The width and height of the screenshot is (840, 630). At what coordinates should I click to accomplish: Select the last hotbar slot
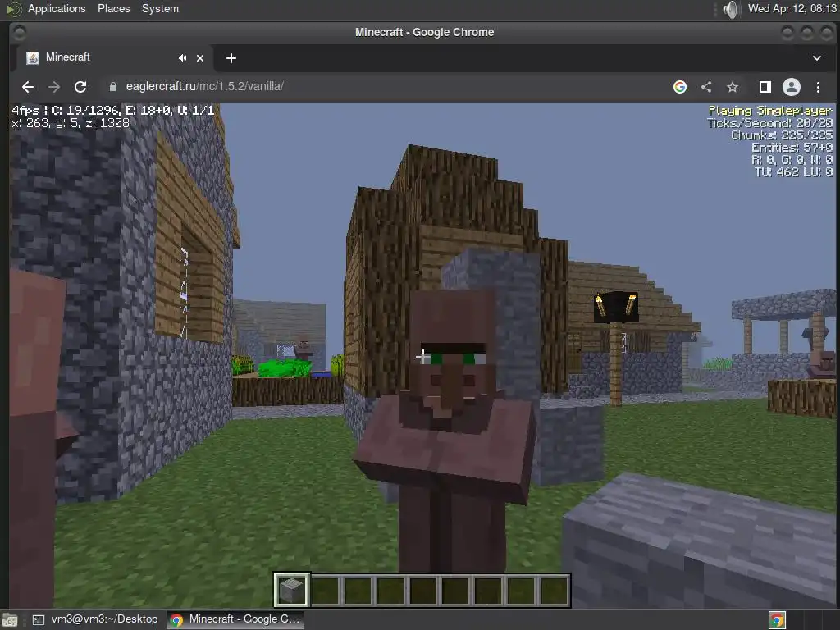pyautogui.click(x=554, y=590)
